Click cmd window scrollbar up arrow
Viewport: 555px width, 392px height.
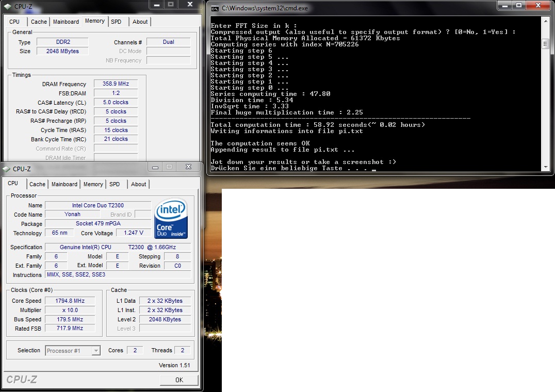pos(545,21)
